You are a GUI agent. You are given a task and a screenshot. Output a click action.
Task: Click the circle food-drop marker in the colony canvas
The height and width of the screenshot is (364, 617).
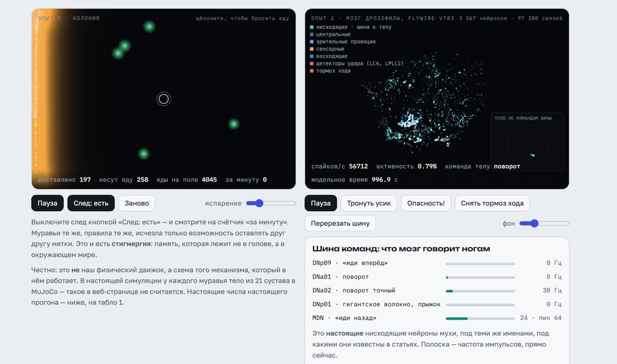tap(163, 99)
